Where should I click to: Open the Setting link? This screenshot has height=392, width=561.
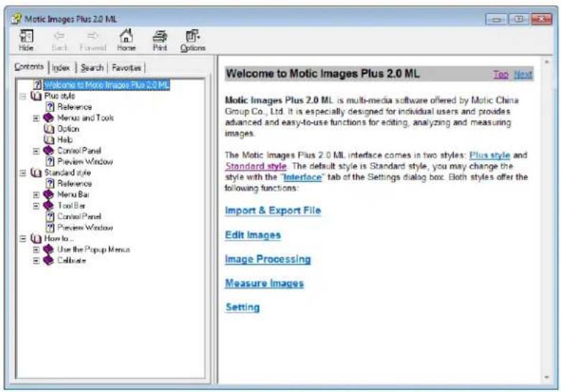click(x=243, y=307)
